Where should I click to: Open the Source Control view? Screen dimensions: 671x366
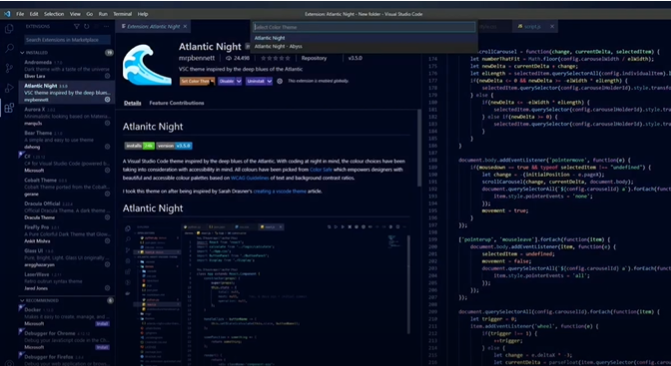pyautogui.click(x=9, y=68)
